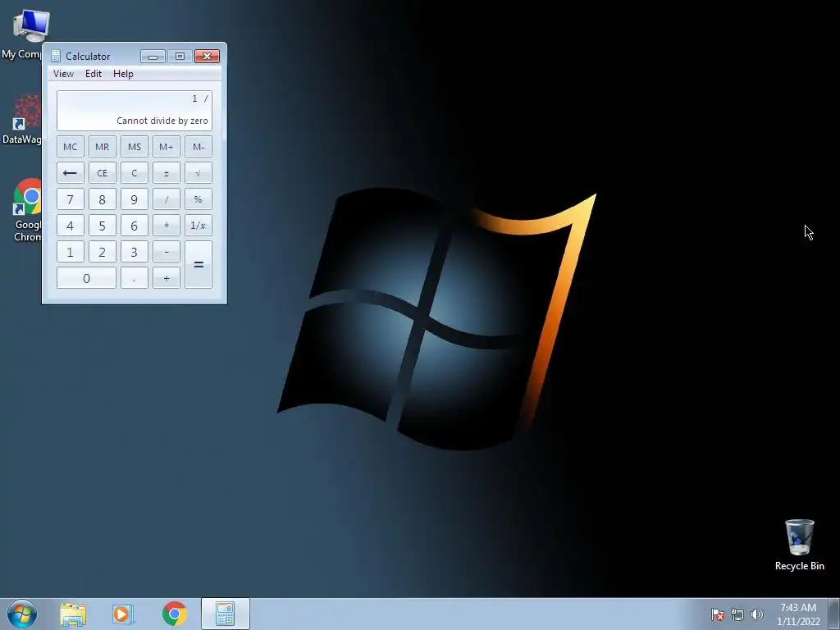
Task: Open the Help menu in Calculator
Action: pyautogui.click(x=123, y=74)
